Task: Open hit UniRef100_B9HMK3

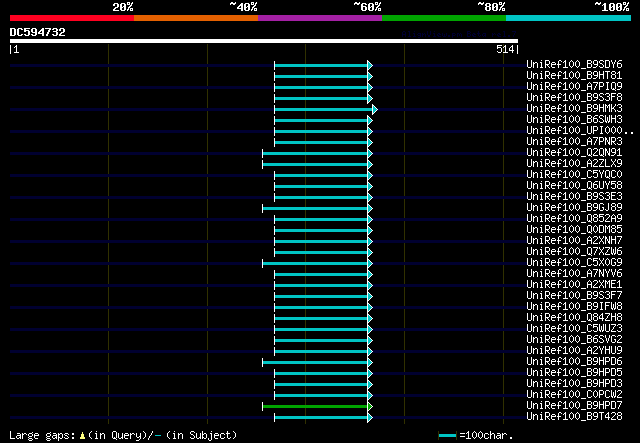Action: (x=574, y=109)
